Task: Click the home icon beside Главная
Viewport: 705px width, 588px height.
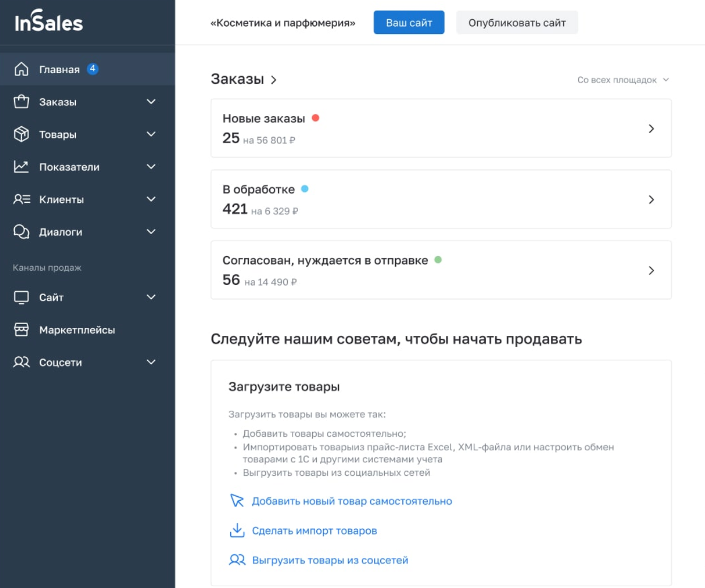Action: tap(22, 69)
